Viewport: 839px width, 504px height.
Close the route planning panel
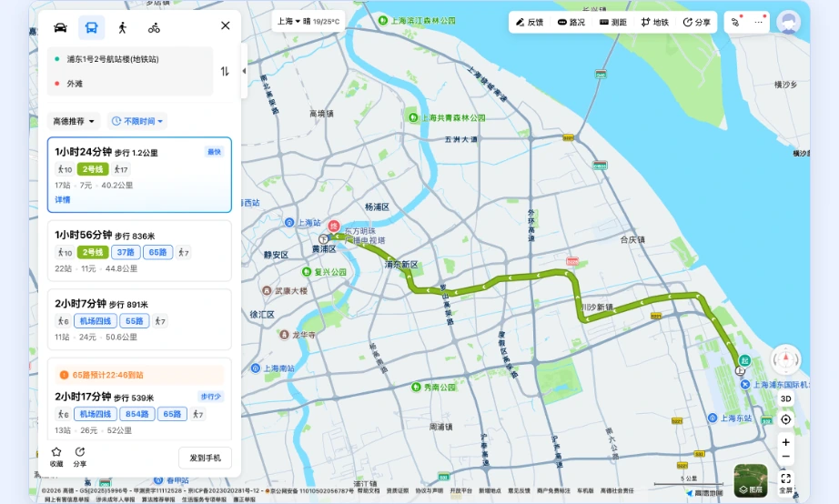(226, 25)
